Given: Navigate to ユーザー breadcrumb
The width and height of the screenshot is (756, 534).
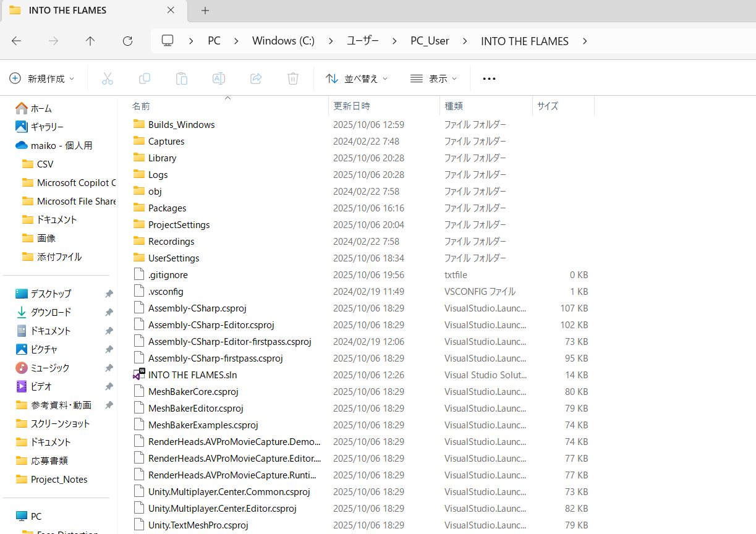Looking at the screenshot, I should click(362, 41).
